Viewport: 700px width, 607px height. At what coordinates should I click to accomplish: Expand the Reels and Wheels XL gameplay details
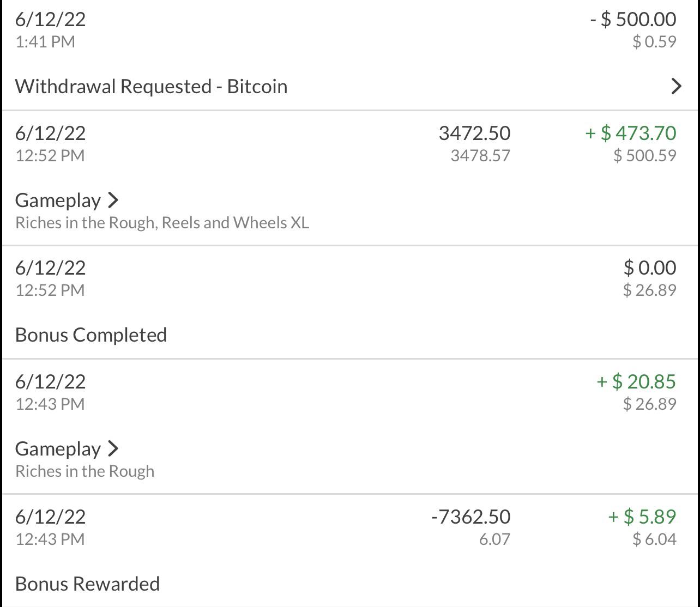coord(113,201)
